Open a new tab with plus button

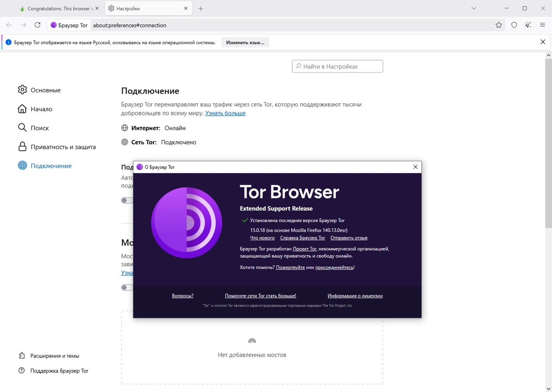[201, 9]
